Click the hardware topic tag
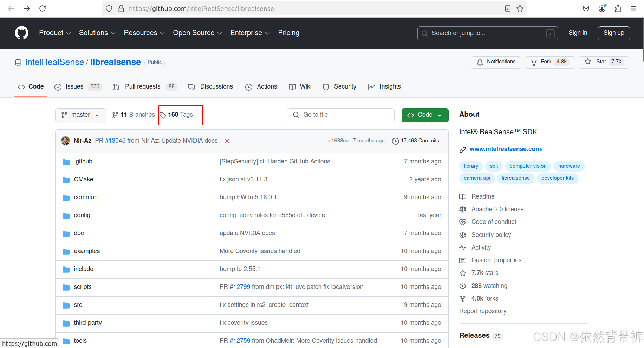 tap(569, 166)
